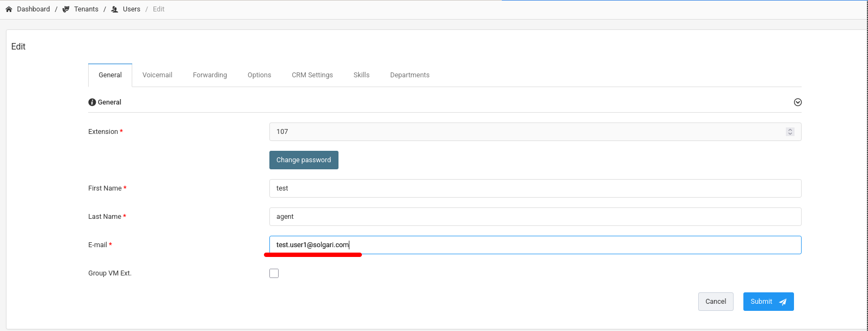Click the Dashboard home icon
Image resolution: width=868 pixels, height=331 pixels.
click(x=9, y=9)
